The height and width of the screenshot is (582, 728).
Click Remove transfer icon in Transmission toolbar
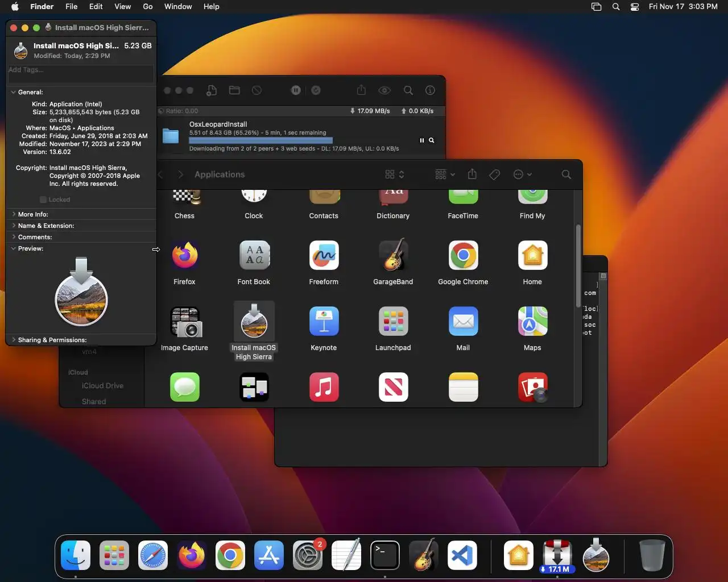257,90
